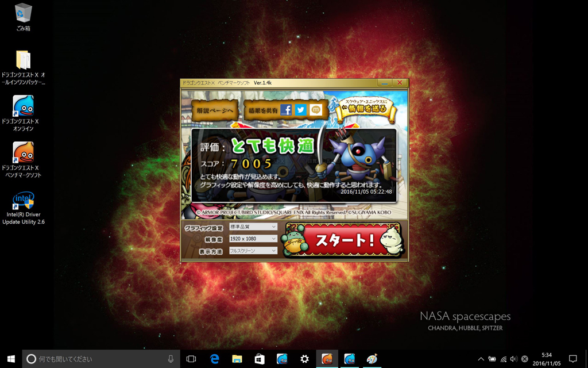Click the スタート! benchmark button

coord(343,240)
